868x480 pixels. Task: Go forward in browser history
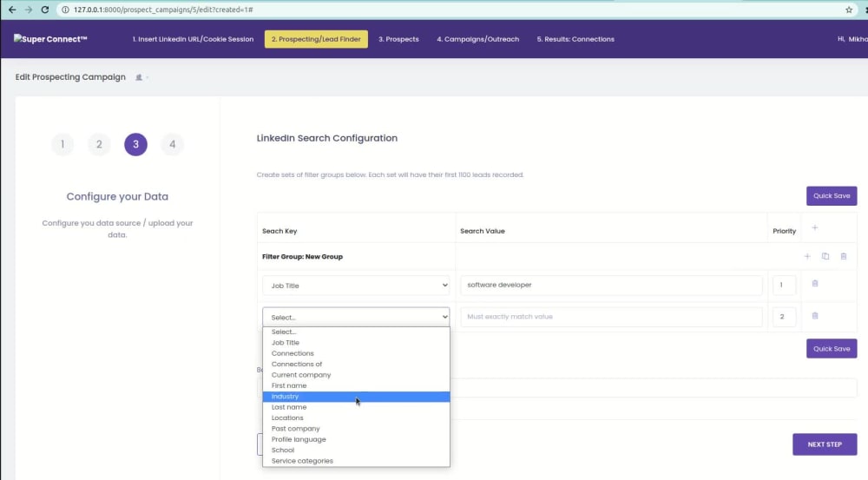pyautogui.click(x=29, y=10)
